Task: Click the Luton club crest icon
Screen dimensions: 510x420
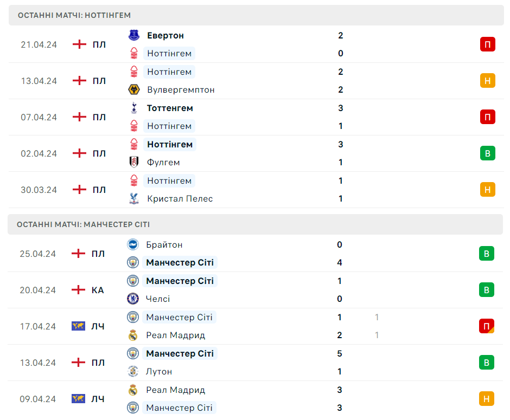Action: [132, 371]
